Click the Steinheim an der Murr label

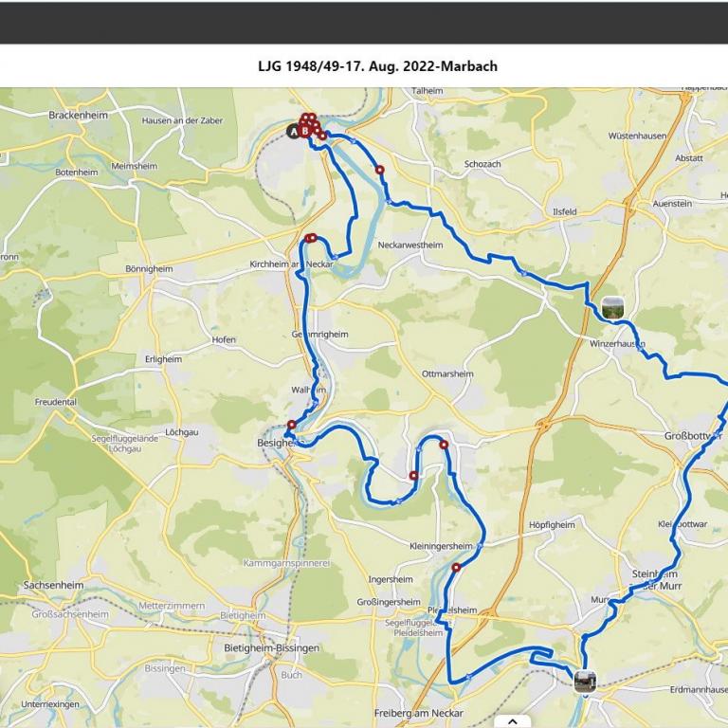pyautogui.click(x=655, y=580)
